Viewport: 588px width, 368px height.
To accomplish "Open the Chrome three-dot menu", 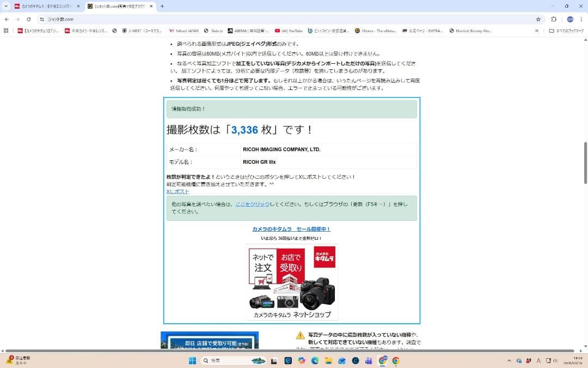I will [x=581, y=19].
